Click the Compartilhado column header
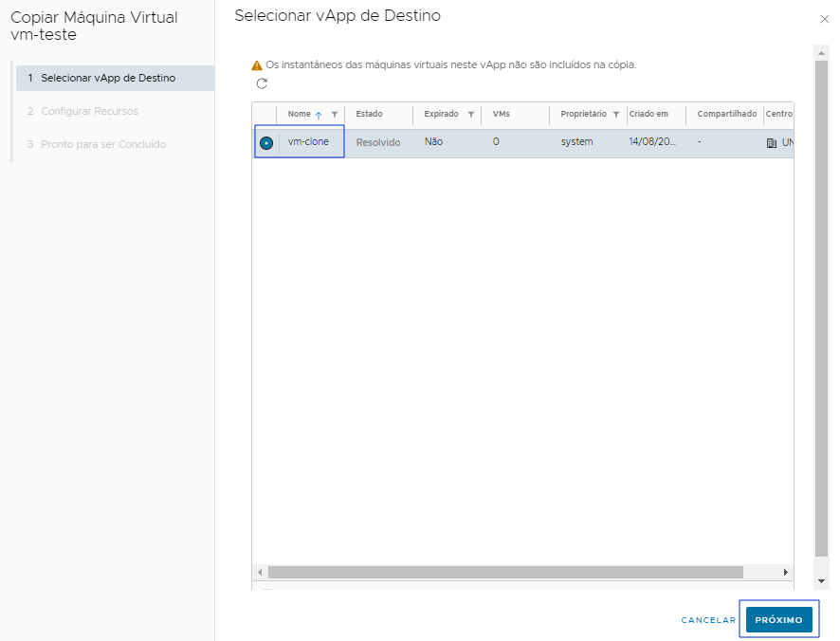 [x=727, y=114]
